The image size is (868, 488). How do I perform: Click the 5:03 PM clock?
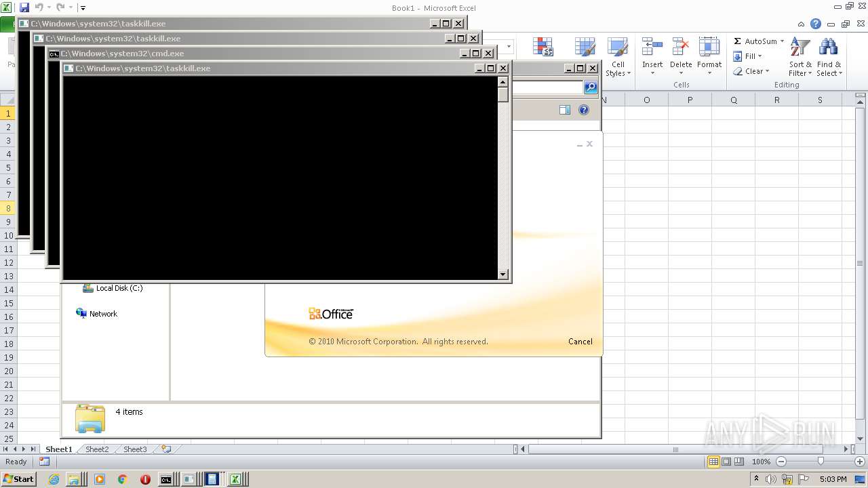coord(833,479)
